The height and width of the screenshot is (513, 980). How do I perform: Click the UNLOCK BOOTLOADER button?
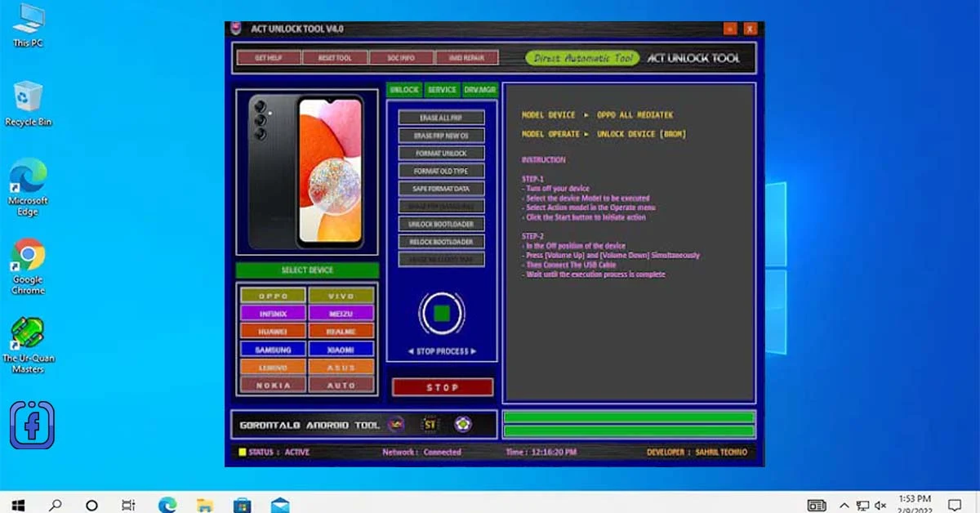pyautogui.click(x=442, y=224)
